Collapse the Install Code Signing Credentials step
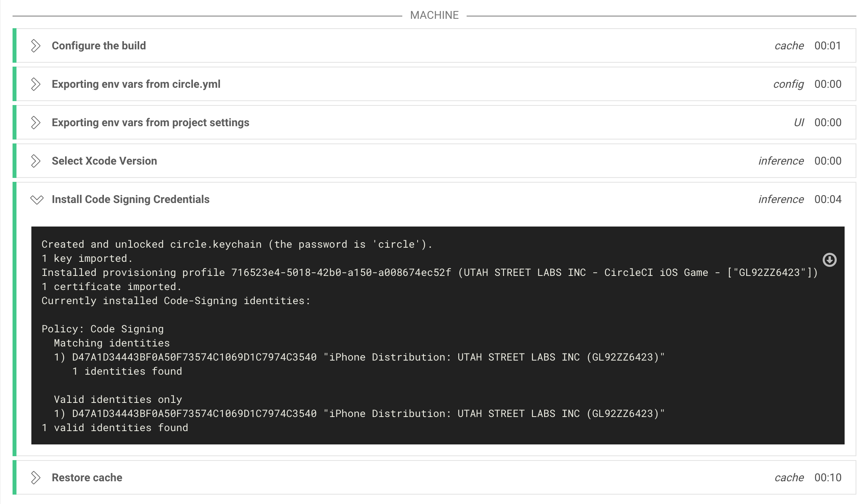This screenshot has height=504, width=865. click(x=36, y=200)
